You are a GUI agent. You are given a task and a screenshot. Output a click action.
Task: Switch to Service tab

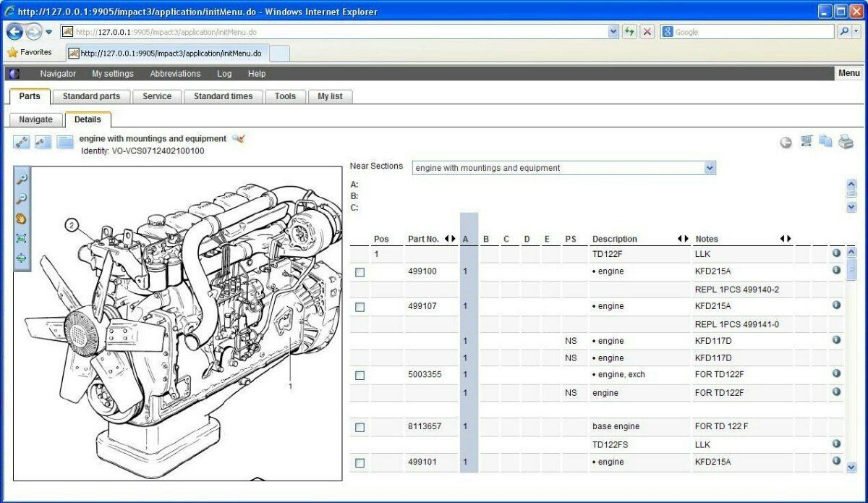[157, 96]
